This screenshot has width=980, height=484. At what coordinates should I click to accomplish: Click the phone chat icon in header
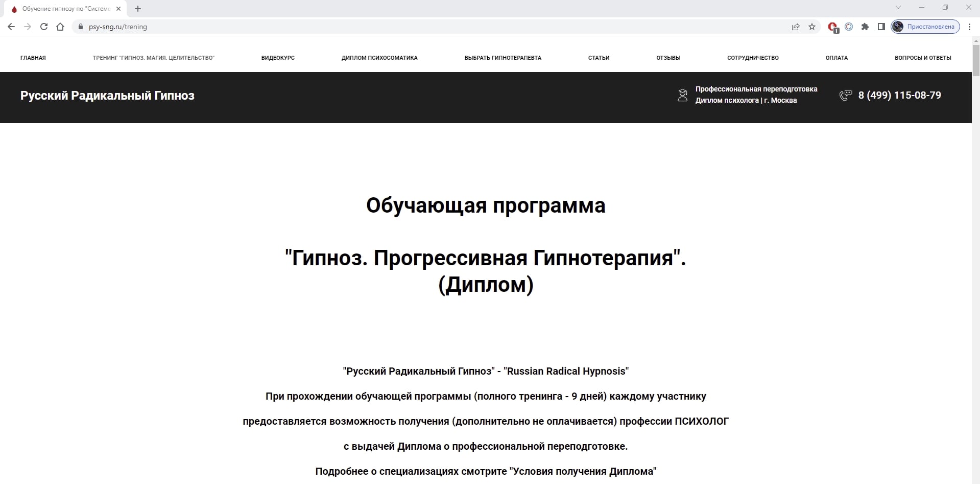pyautogui.click(x=846, y=95)
